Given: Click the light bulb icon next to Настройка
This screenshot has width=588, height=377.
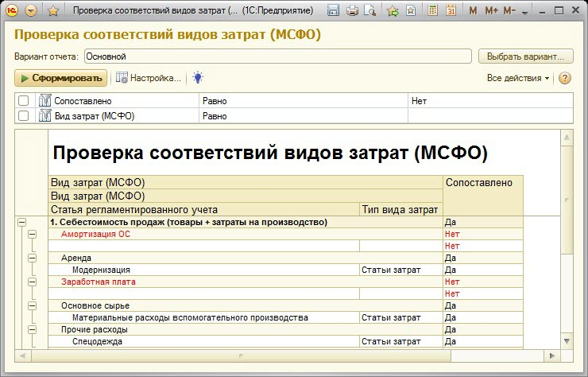Looking at the screenshot, I should click(x=197, y=78).
